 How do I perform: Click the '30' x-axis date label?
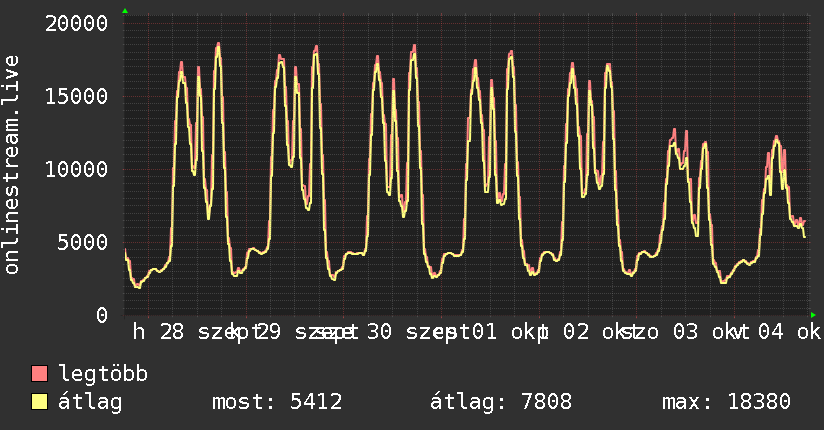click(x=379, y=332)
